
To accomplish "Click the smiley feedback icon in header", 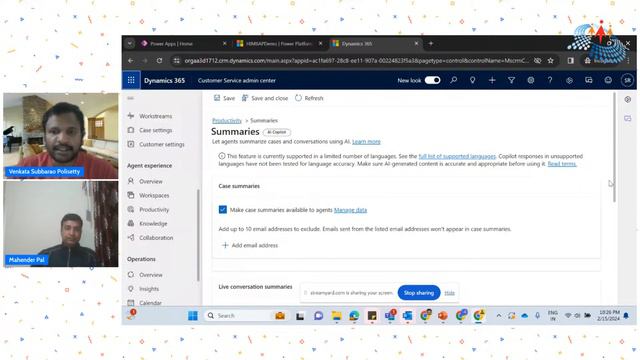I will click(608, 80).
